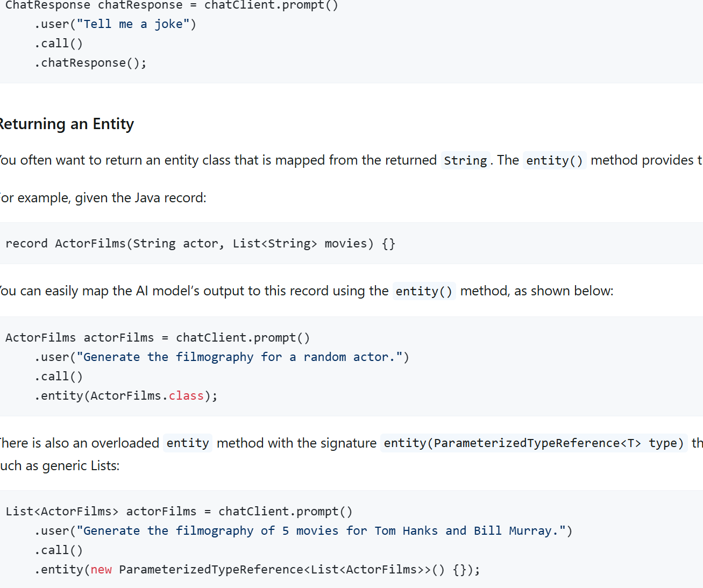Click the ChatResponse chatResponse declaration line

click(171, 5)
